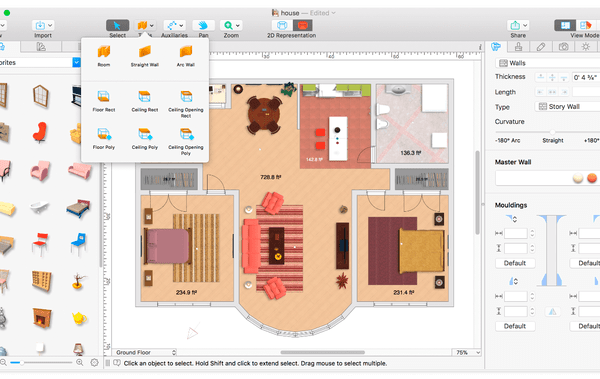
Task: Click the horizontal canvas scrollbar
Action: click(322, 352)
